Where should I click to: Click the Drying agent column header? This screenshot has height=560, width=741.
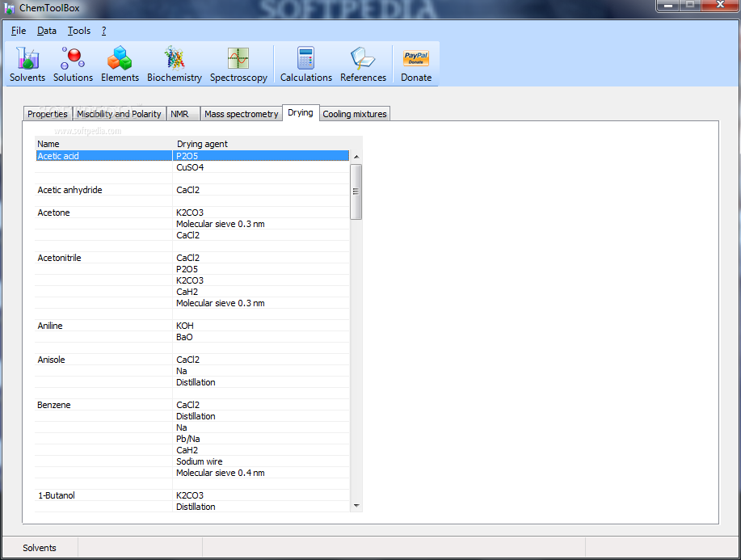pyautogui.click(x=202, y=144)
